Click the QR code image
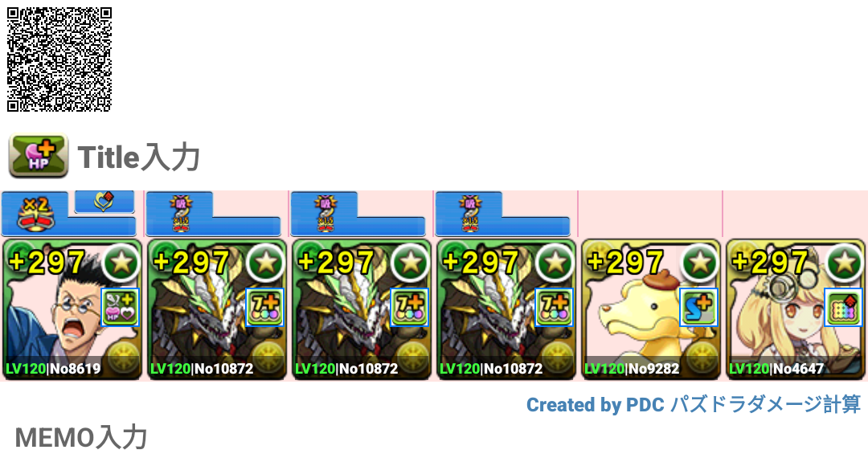This screenshot has height=462, width=868. [x=59, y=59]
